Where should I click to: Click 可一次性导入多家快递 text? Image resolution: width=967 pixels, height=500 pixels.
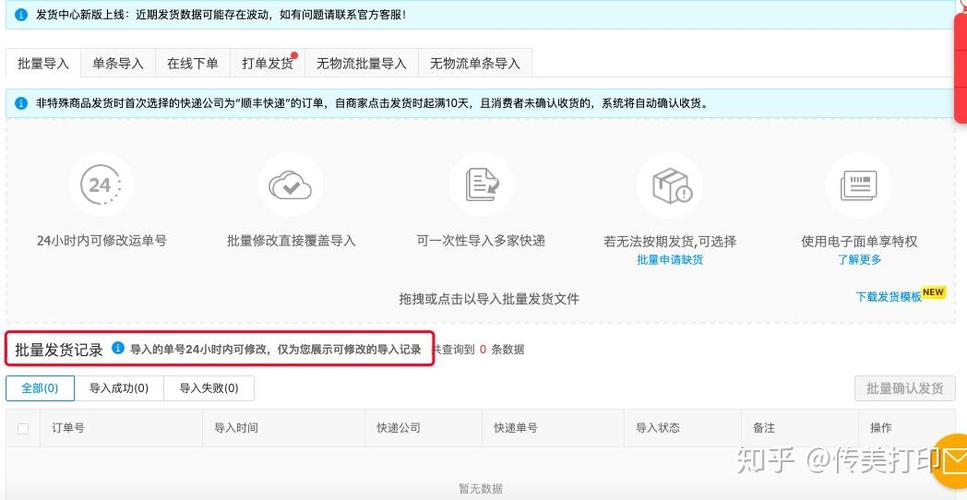coord(481,241)
